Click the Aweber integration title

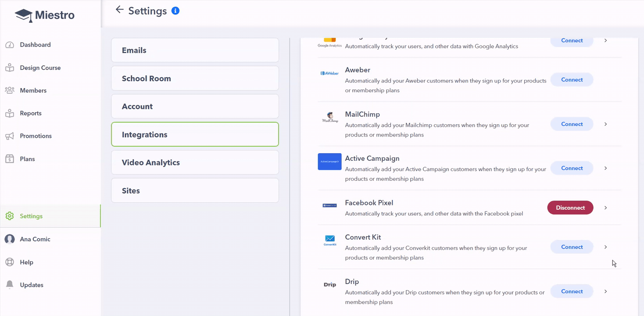[x=358, y=70]
